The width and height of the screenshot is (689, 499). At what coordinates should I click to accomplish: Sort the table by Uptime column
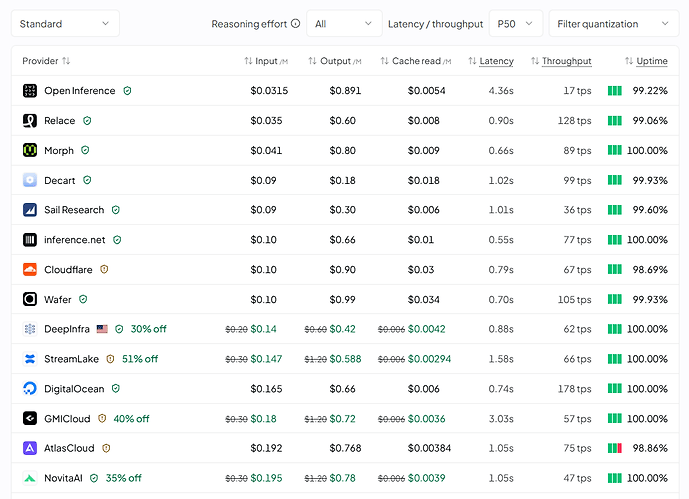646,61
